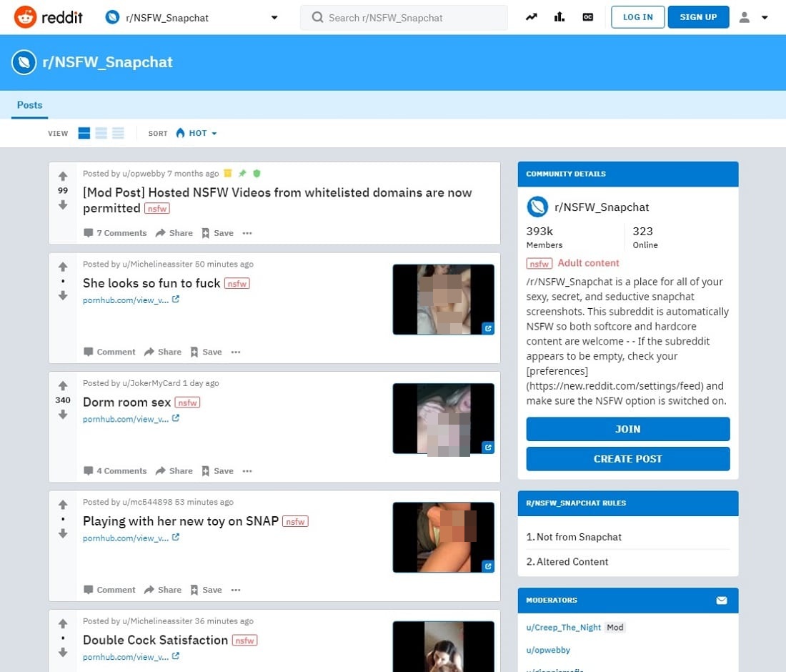Click the LOG IN button
This screenshot has height=672, width=786.
(637, 17)
